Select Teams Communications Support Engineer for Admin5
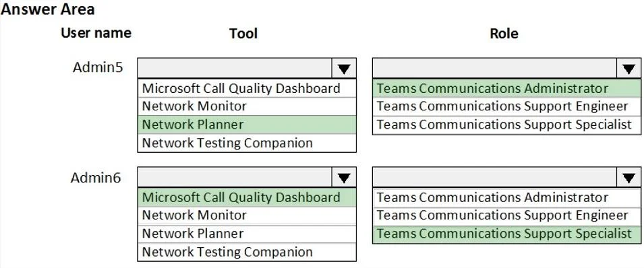The height and width of the screenshot is (268, 644). (x=506, y=106)
